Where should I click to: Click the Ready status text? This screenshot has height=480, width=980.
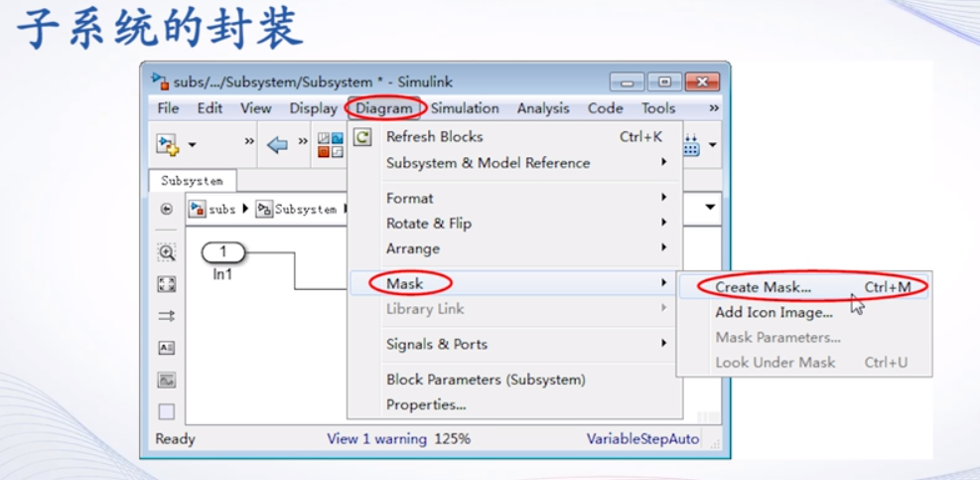[175, 438]
